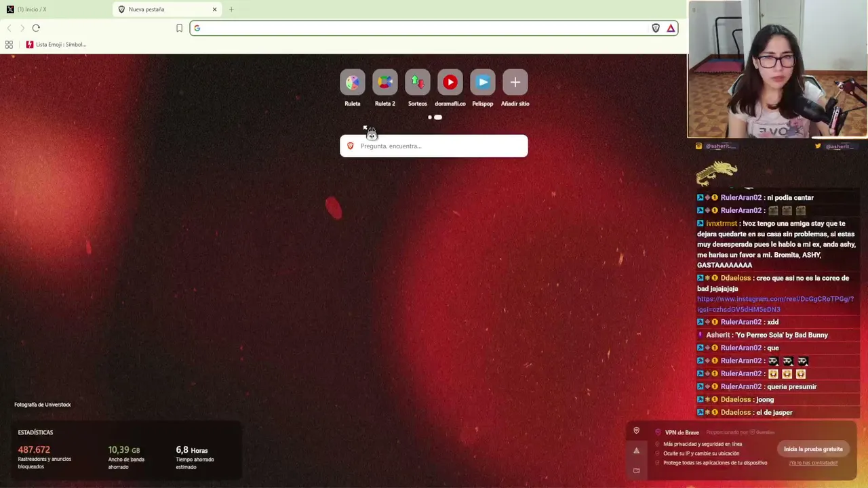Select the video call tab in the widget
Screen dimensions: 868x488
636,470
